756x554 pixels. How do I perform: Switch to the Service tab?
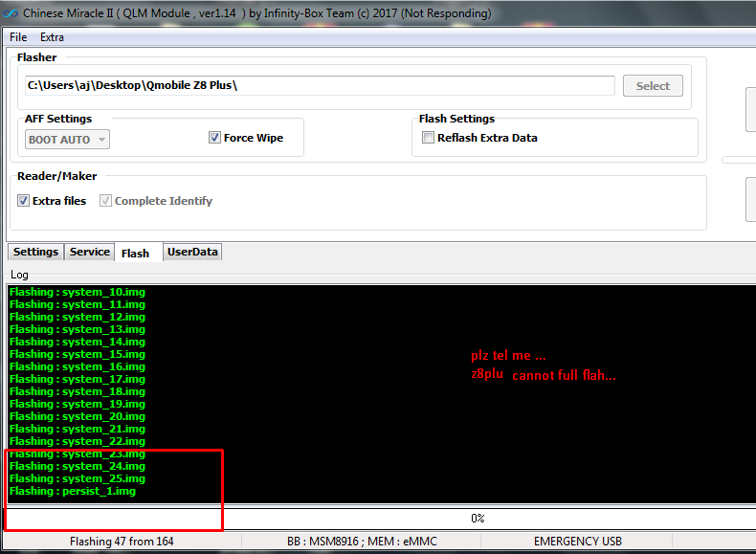[90, 252]
